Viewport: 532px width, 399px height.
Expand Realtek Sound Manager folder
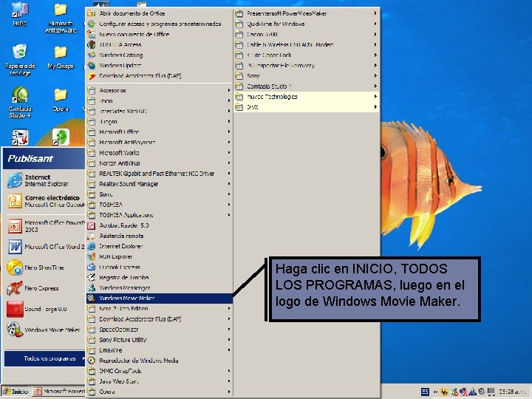(160, 184)
